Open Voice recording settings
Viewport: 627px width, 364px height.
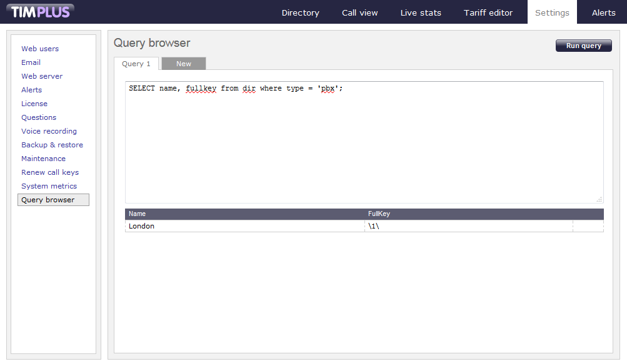49,131
